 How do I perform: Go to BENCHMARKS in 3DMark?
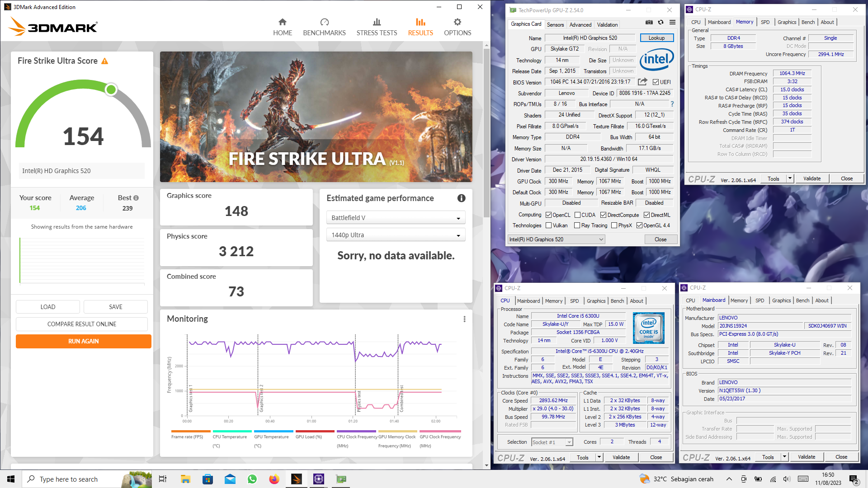pyautogui.click(x=324, y=27)
